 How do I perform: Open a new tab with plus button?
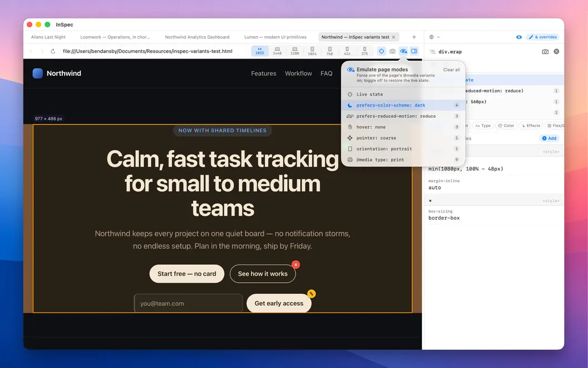(414, 37)
